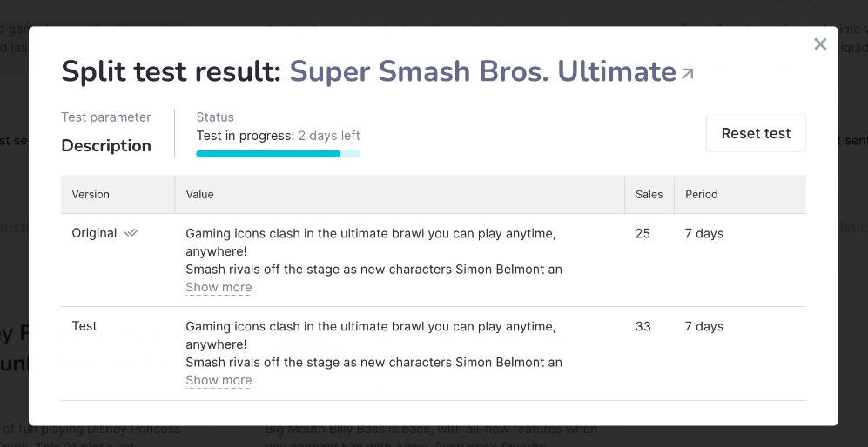Viewport: 868px width, 447px height.
Task: Click the Original sales value 25
Action: [x=643, y=233]
